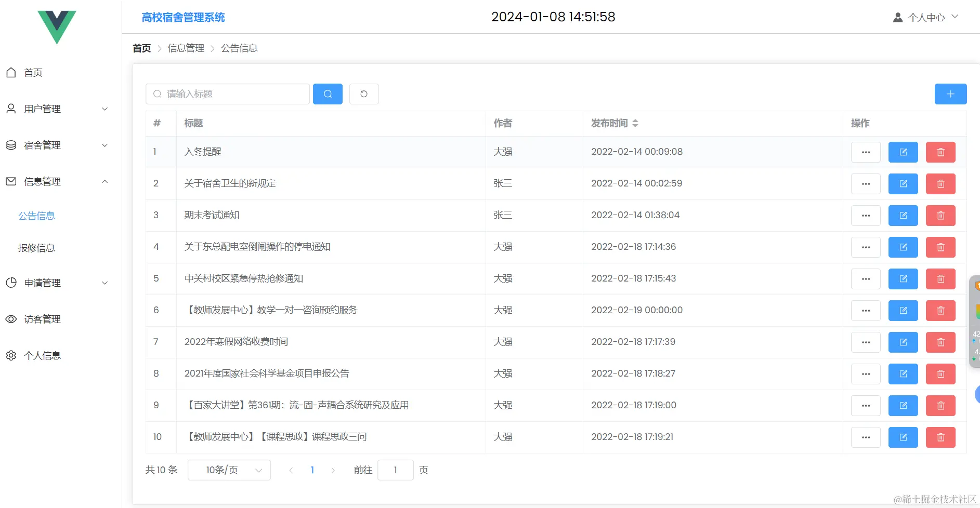Select page 1 in pagination
Image resolution: width=980 pixels, height=508 pixels.
(x=312, y=470)
